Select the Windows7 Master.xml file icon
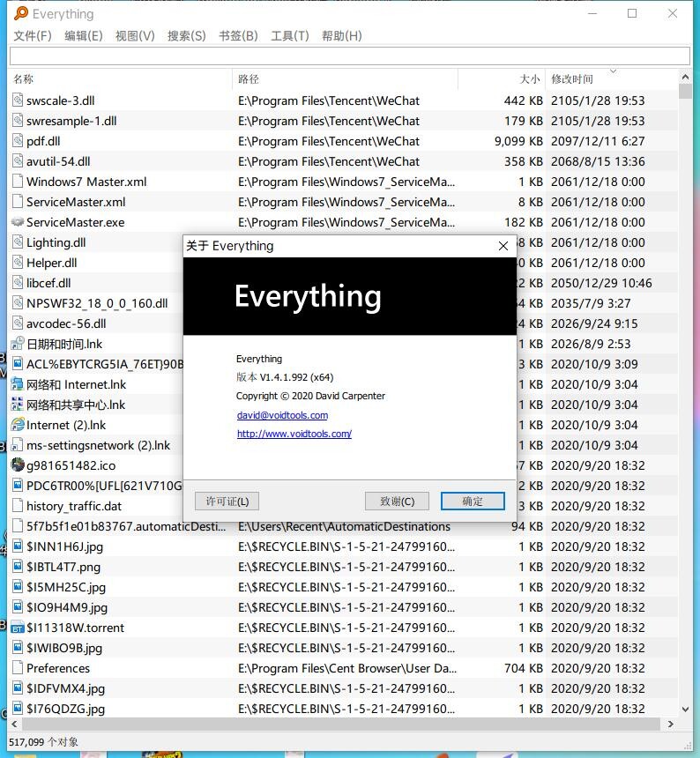The height and width of the screenshot is (758, 700). (x=18, y=182)
